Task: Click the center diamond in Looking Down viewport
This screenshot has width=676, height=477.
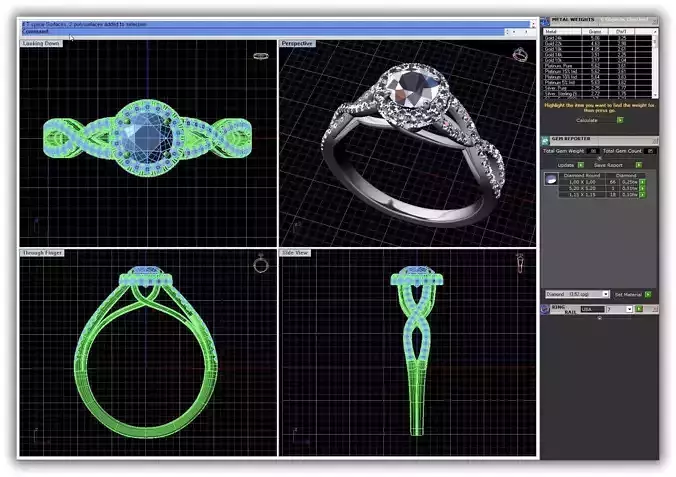Action: tap(148, 138)
